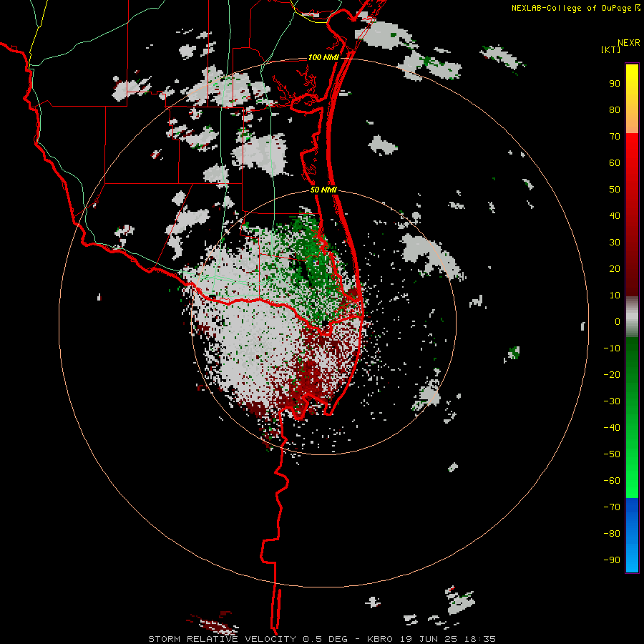The width and height of the screenshot is (644, 644).
Task: Click the -20 value on the velocity scale
Action: coord(612,374)
